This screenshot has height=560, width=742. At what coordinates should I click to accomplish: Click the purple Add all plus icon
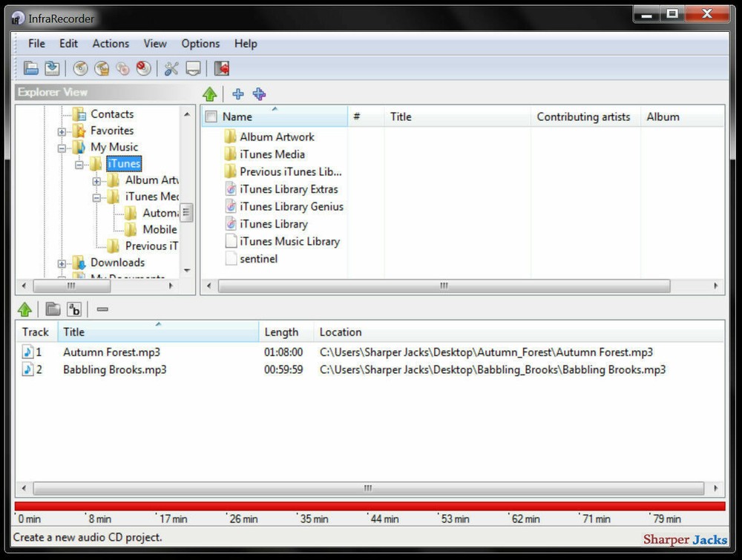tap(259, 94)
